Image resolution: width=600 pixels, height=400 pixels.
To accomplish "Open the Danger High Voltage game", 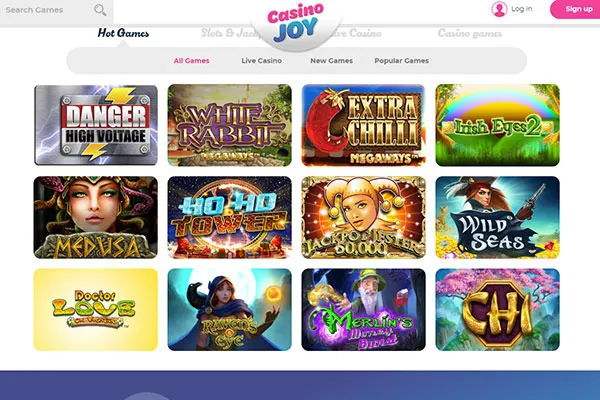I will pyautogui.click(x=96, y=125).
